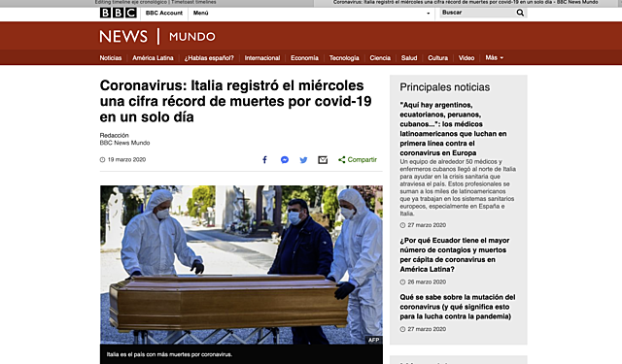Click the 26 marzo 2020 date
Screen dimensions: 622x364
click(x=427, y=282)
